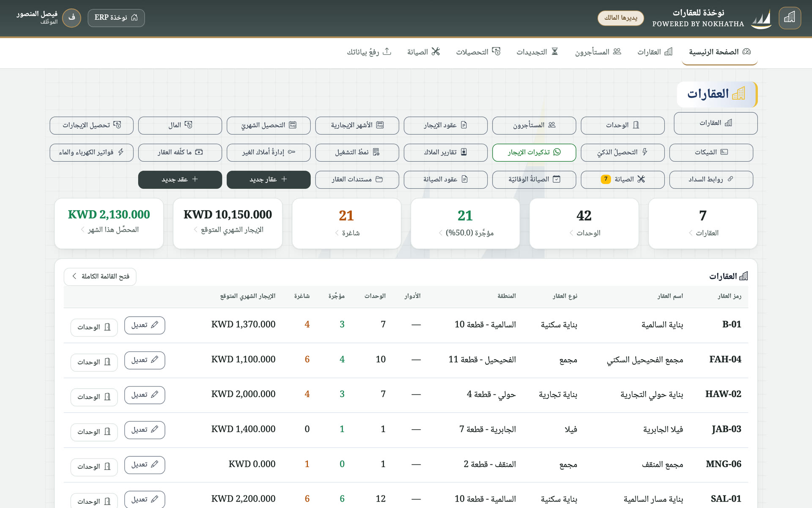
Task: Open الصيانة shortcut with badge 7
Action: point(623,179)
